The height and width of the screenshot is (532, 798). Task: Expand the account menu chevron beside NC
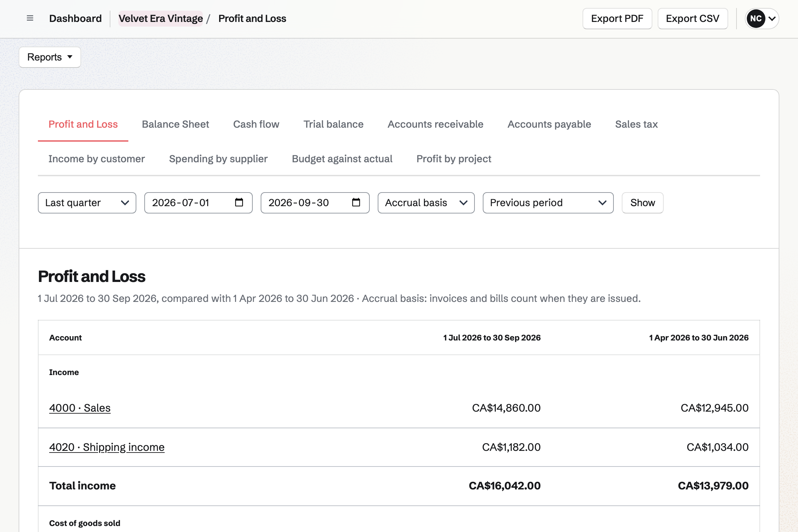coord(772,19)
